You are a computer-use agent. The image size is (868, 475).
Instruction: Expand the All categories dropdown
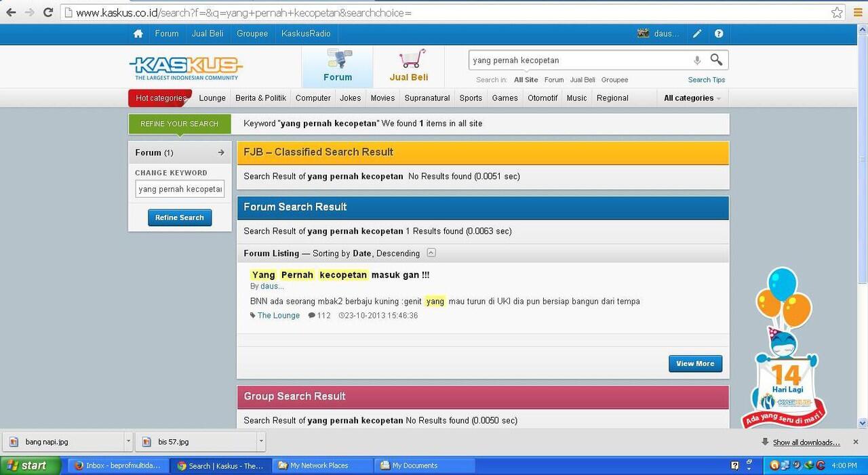[692, 98]
